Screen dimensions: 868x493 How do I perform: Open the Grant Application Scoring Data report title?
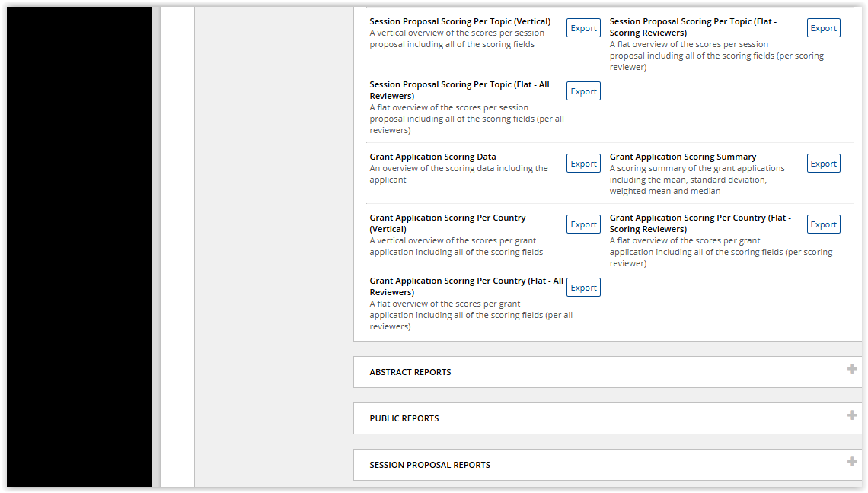tap(432, 156)
